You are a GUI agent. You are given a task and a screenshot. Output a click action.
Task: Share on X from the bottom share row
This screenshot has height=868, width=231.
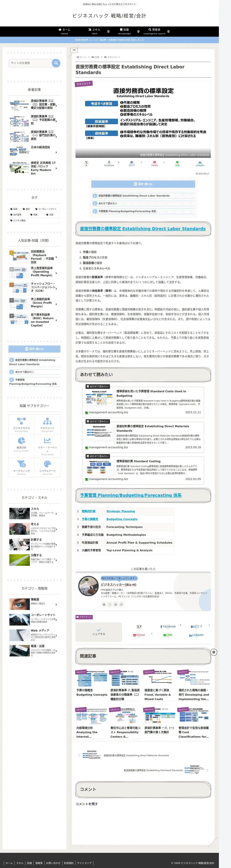[x=139, y=626]
